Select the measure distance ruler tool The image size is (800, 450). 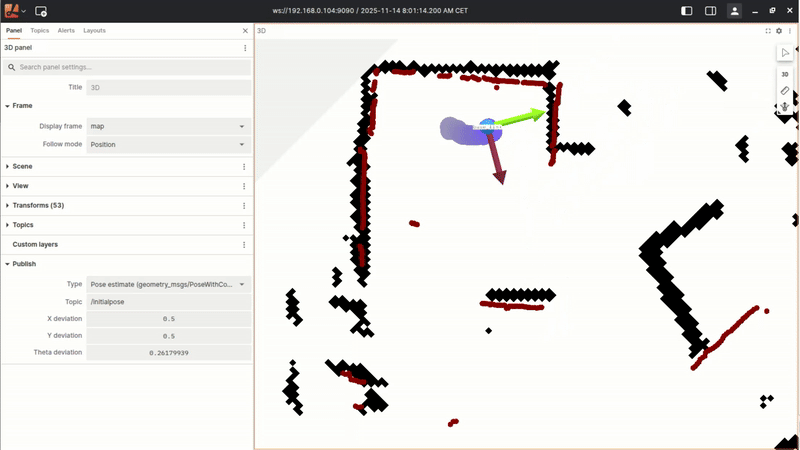(785, 90)
